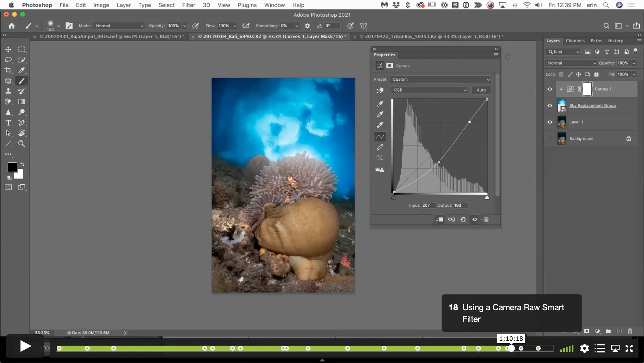The width and height of the screenshot is (644, 363).
Task: Click the Auto curves button
Action: tap(481, 90)
